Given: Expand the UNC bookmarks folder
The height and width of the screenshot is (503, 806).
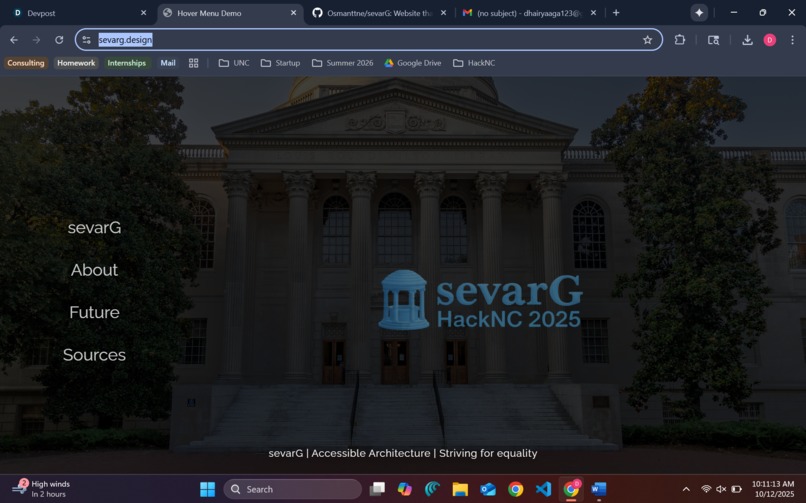Looking at the screenshot, I should point(234,63).
